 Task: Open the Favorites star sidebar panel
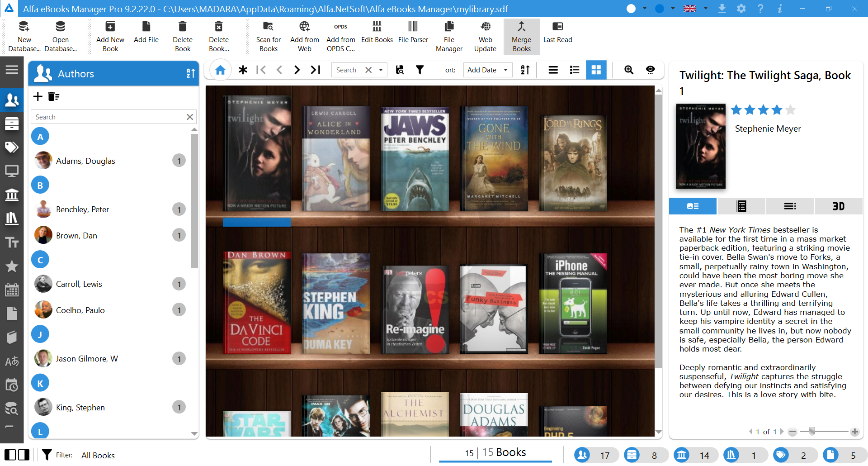[x=12, y=266]
